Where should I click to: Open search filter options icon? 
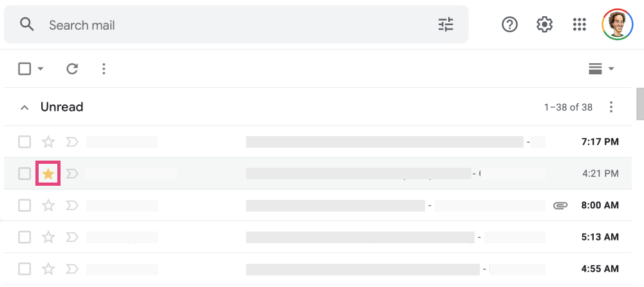(x=446, y=25)
